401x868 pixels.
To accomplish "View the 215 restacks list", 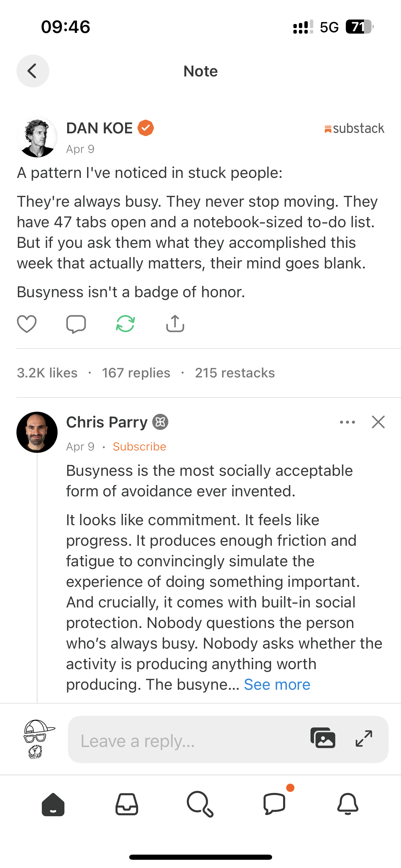I will click(235, 373).
